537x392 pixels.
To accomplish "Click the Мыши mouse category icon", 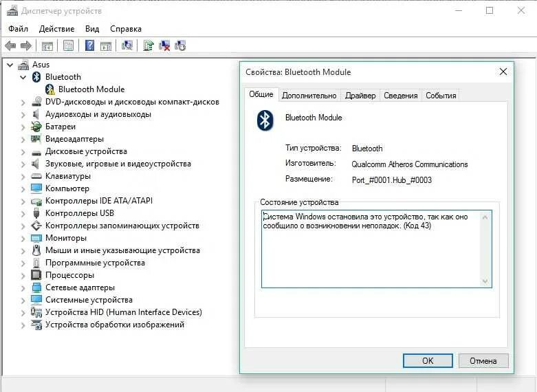I will click(36, 250).
